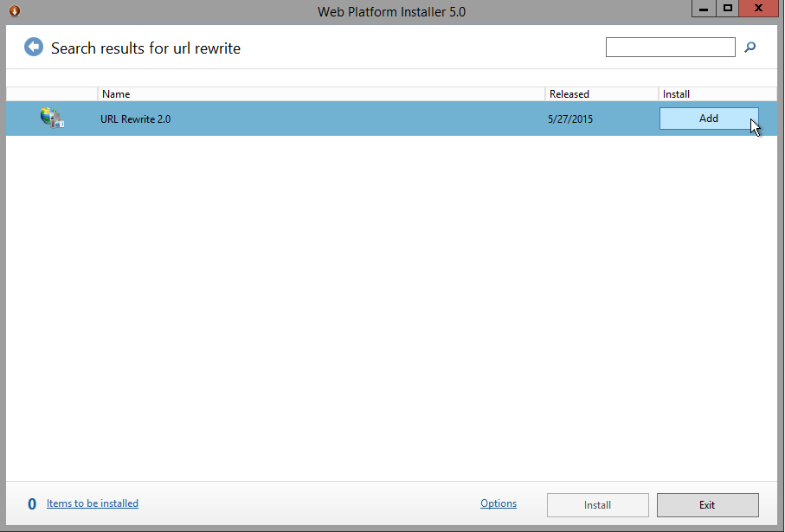Click the Install column header

point(717,93)
